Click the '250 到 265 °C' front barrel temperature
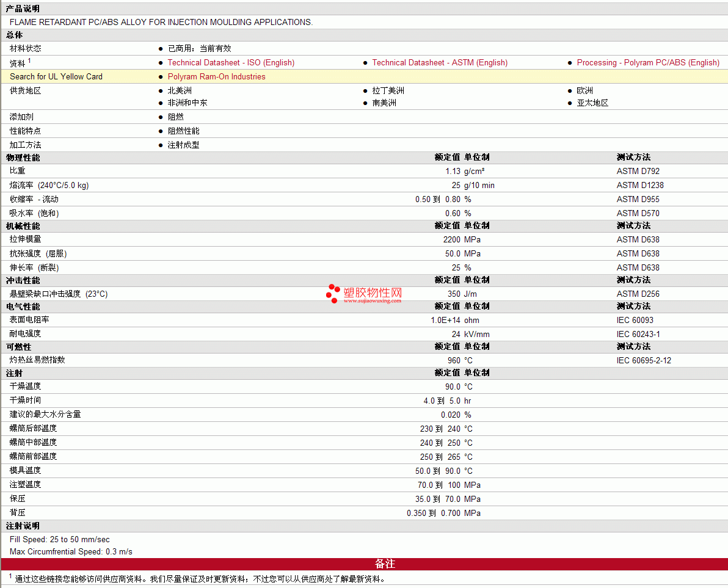Viewport: 728px width, 588px height. (x=446, y=457)
